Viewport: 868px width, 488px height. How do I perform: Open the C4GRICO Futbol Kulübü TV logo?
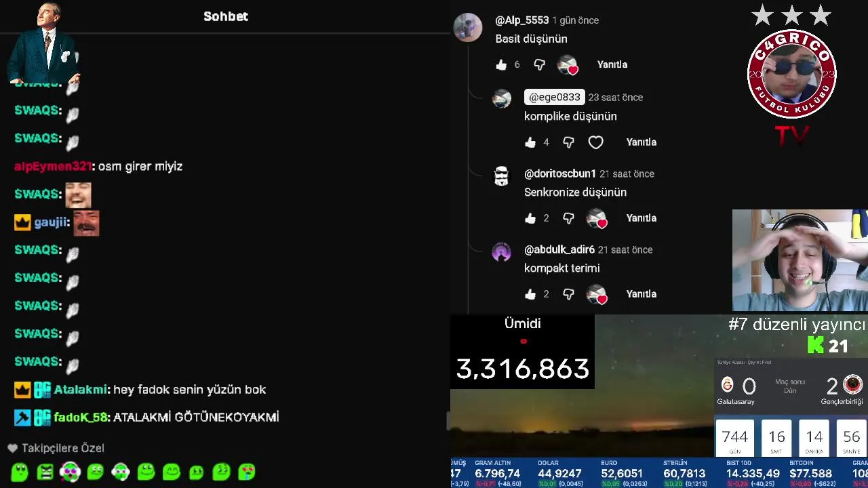(791, 75)
